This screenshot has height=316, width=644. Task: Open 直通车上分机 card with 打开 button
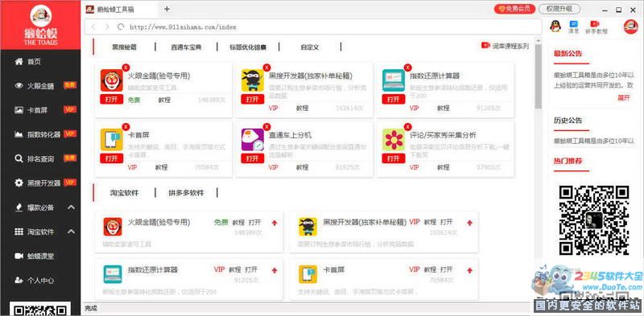[252, 158]
